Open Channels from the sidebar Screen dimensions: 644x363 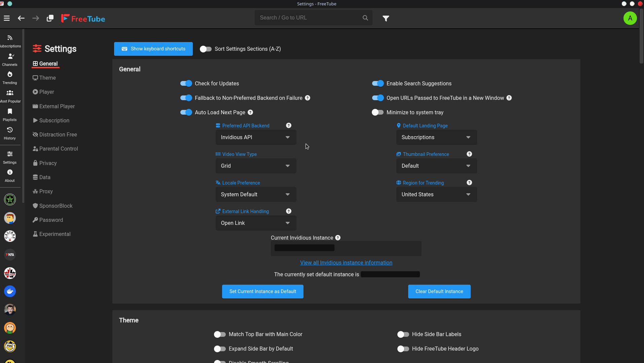[x=10, y=60]
